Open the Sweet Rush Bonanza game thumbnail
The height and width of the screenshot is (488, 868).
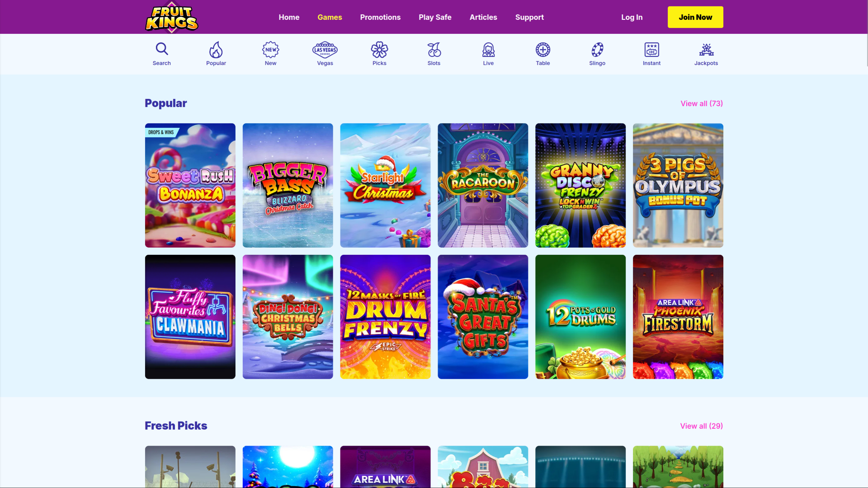(190, 185)
